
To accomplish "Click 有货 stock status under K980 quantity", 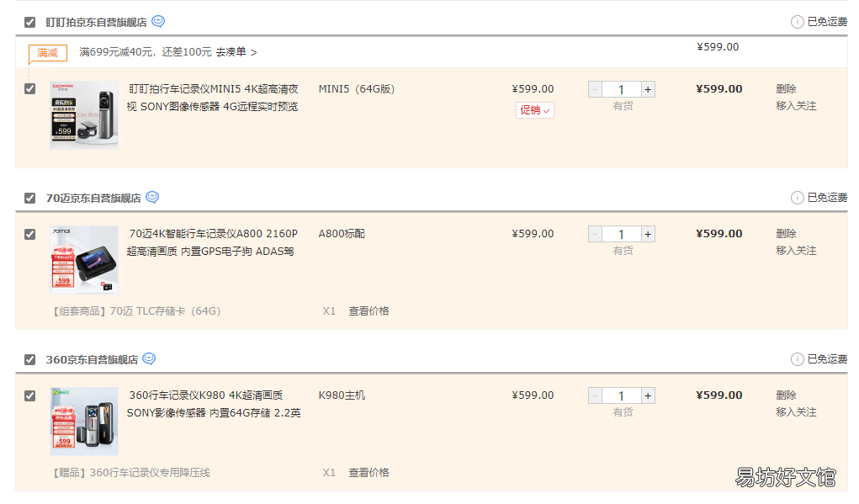I will [x=623, y=412].
